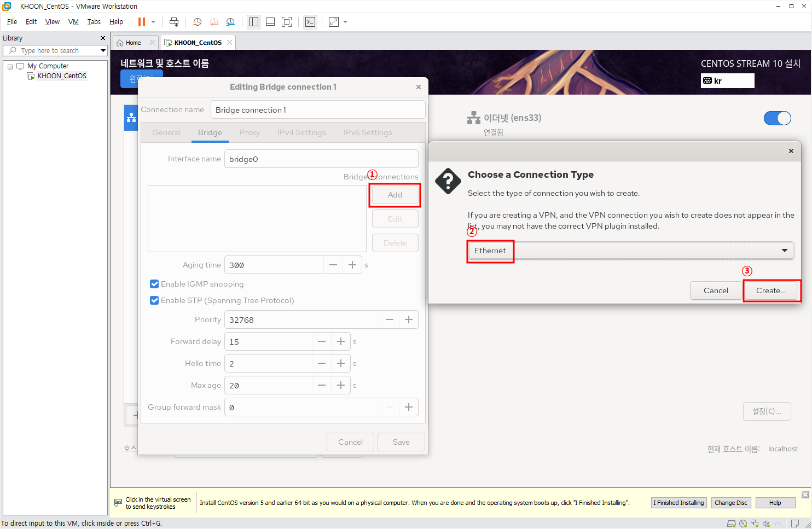Image resolution: width=812 pixels, height=529 pixels.
Task: Enter full screen mode icon
Action: [x=287, y=22]
